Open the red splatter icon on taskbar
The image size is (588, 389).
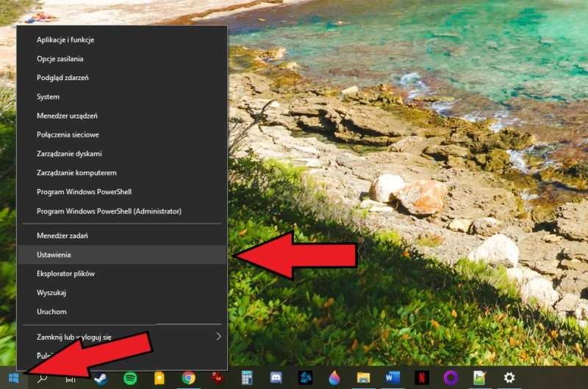pos(218,378)
